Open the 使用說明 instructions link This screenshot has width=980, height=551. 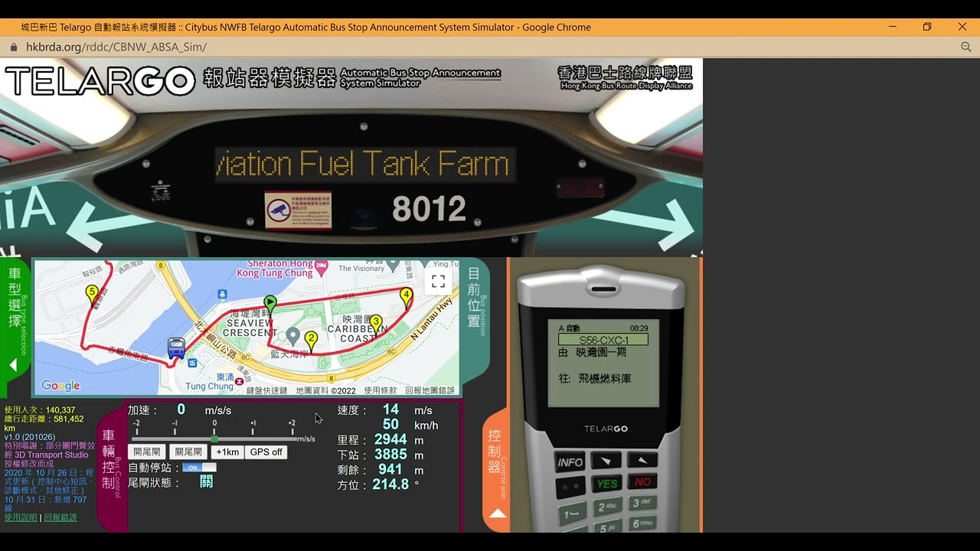tap(21, 517)
